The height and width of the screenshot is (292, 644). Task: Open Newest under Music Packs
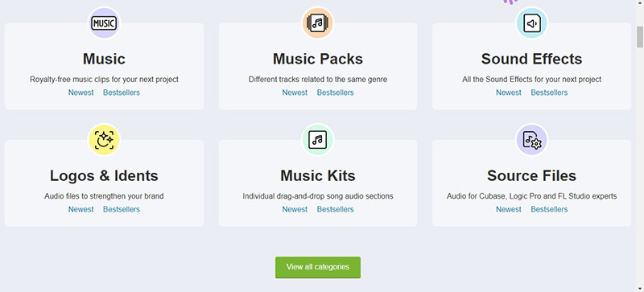coord(295,93)
